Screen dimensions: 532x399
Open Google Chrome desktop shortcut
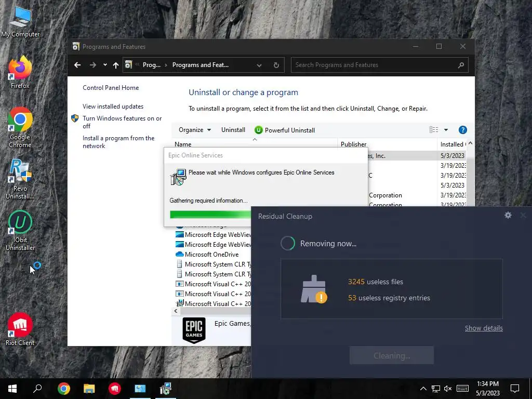(20, 128)
